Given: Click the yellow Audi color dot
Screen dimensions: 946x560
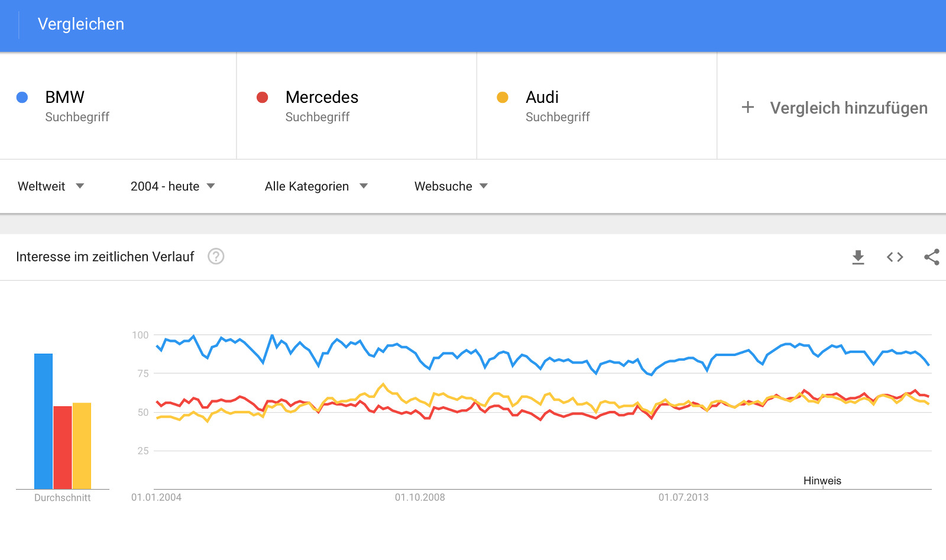Looking at the screenshot, I should 503,98.
